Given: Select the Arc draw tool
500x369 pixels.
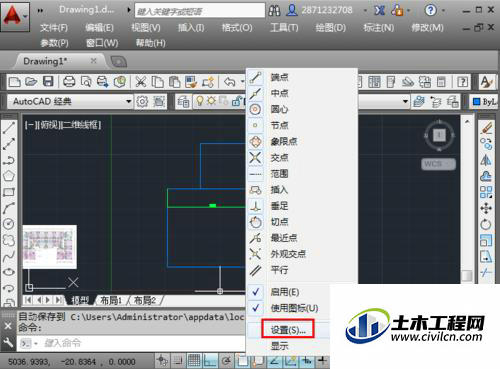Looking at the screenshot, I should pyautogui.click(x=9, y=208).
